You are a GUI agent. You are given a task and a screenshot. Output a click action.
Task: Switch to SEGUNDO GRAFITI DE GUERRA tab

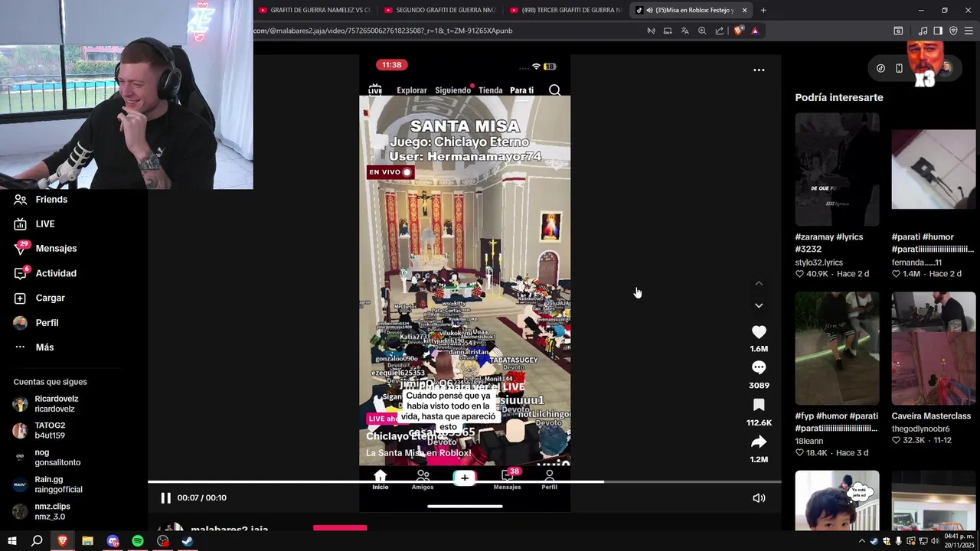coord(440,10)
